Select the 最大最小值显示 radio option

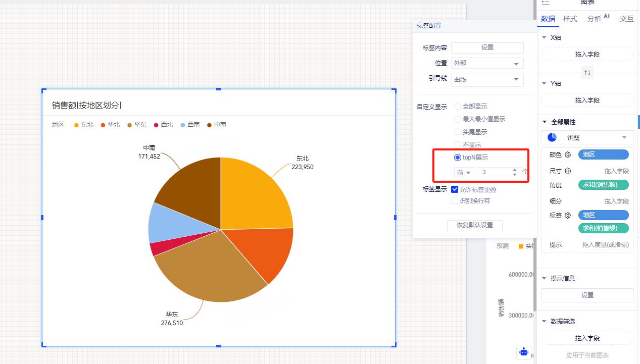tap(458, 119)
